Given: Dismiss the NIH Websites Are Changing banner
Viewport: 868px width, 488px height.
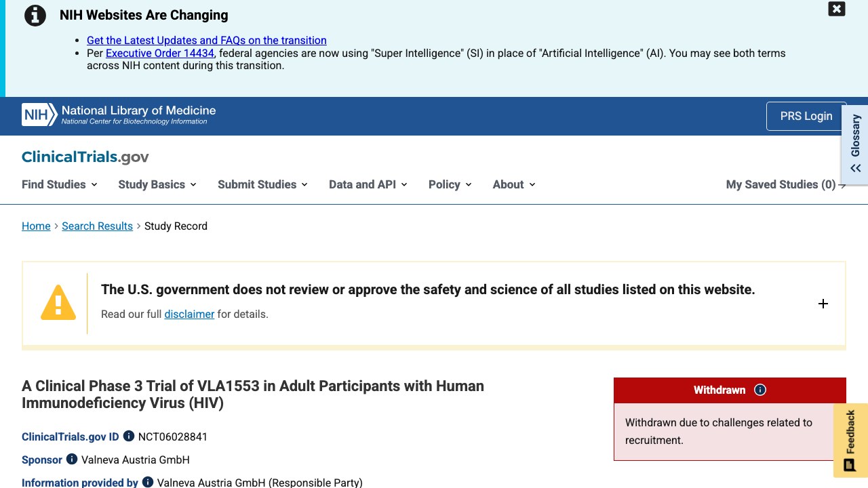Looking at the screenshot, I should pyautogui.click(x=837, y=9).
